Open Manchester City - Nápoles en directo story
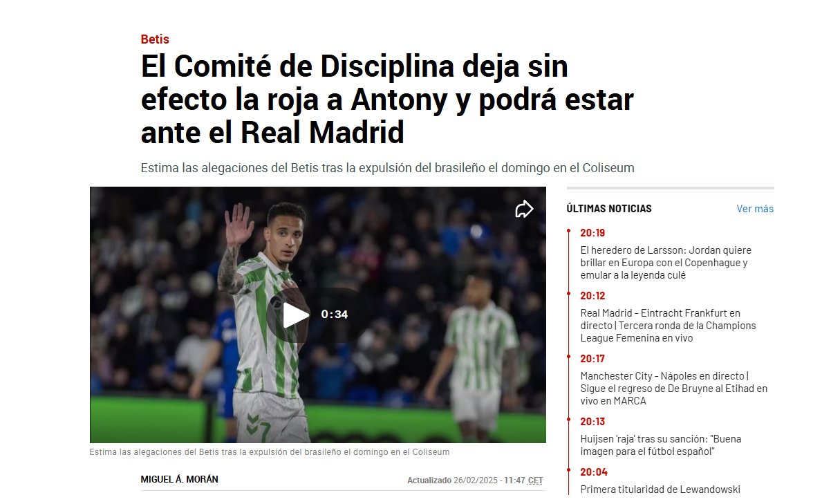This screenshot has width=822, height=504. point(673,389)
